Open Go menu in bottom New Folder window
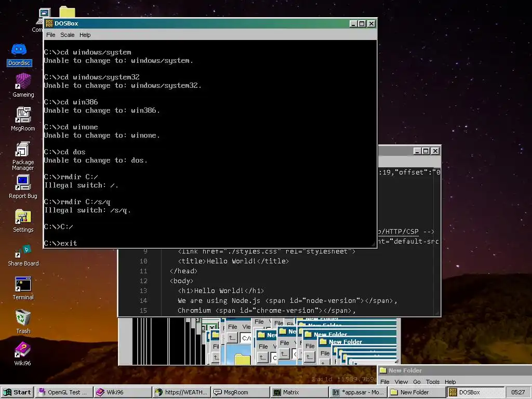532x399 pixels. click(417, 382)
